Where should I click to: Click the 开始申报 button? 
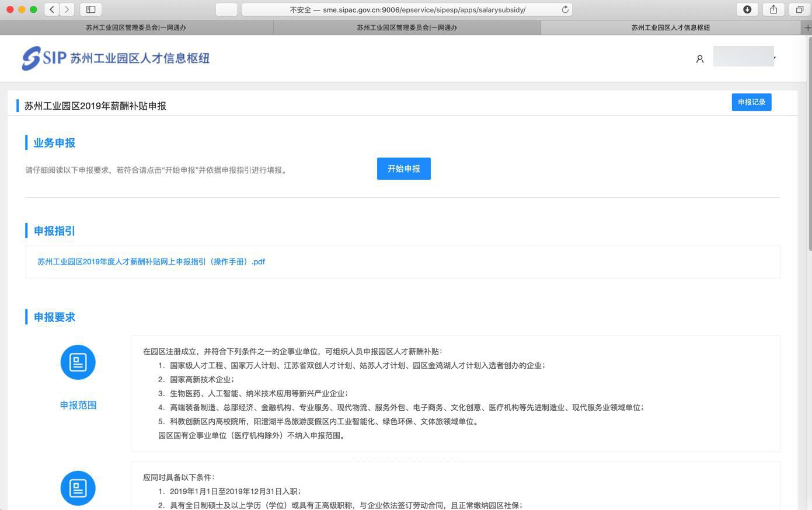click(404, 169)
